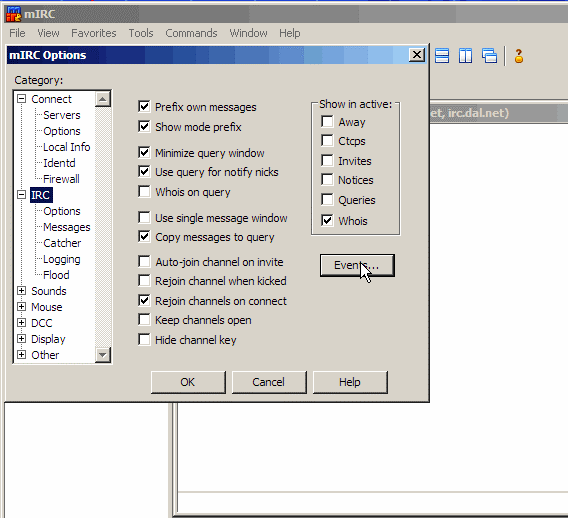Select Logging in category tree
The width and height of the screenshot is (568, 518).
(62, 259)
